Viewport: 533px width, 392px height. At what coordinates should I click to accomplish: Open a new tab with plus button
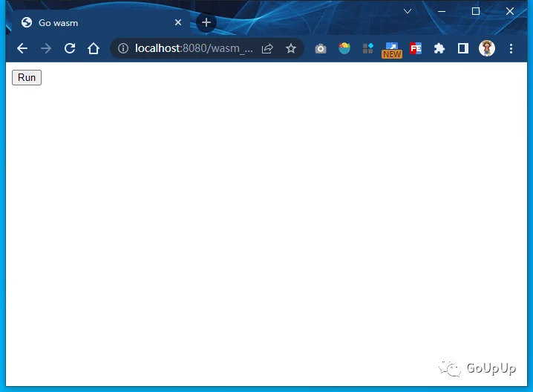pos(206,22)
